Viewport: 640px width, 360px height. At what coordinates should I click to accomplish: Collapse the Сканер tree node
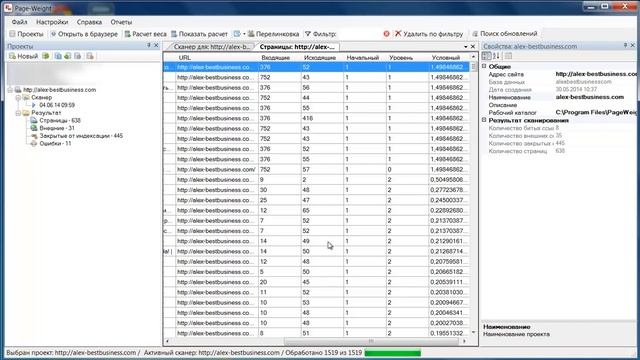point(18,98)
